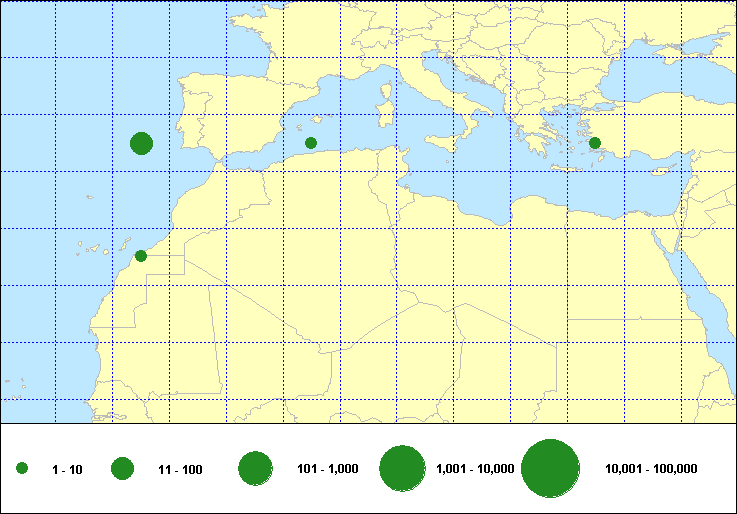Screen dimensions: 737x514
Task: Select the marker on Morocco's southern Atlantic coast
Action: coord(141,256)
